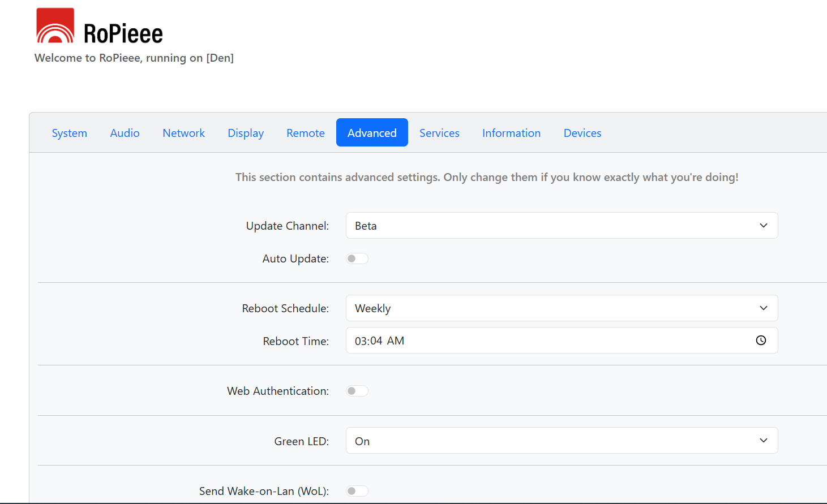Click the 'Update Channel:' label

click(288, 226)
